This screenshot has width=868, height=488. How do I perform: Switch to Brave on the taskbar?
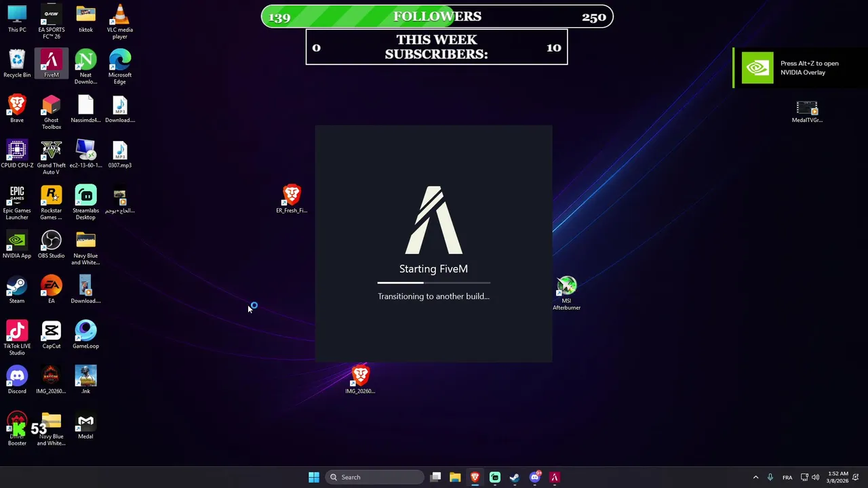pyautogui.click(x=475, y=477)
